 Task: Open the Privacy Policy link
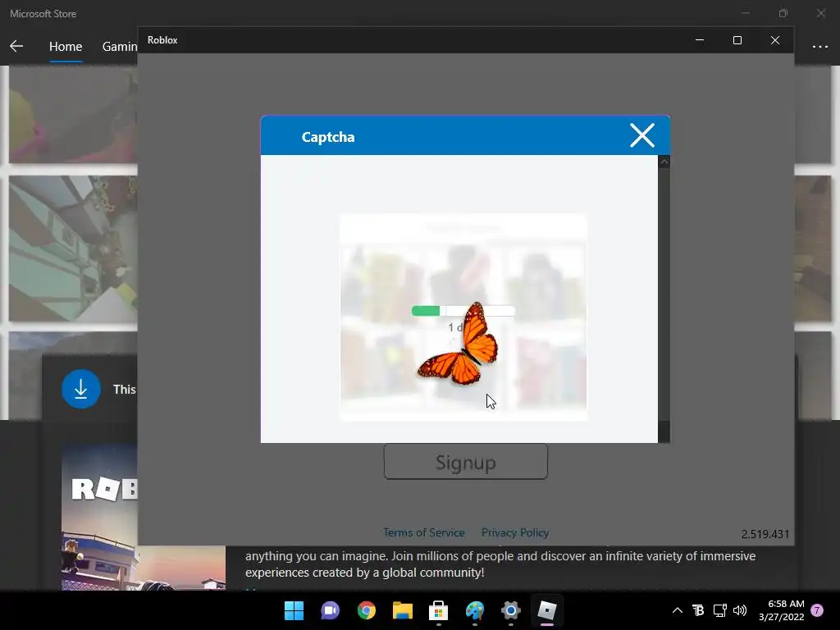click(515, 532)
